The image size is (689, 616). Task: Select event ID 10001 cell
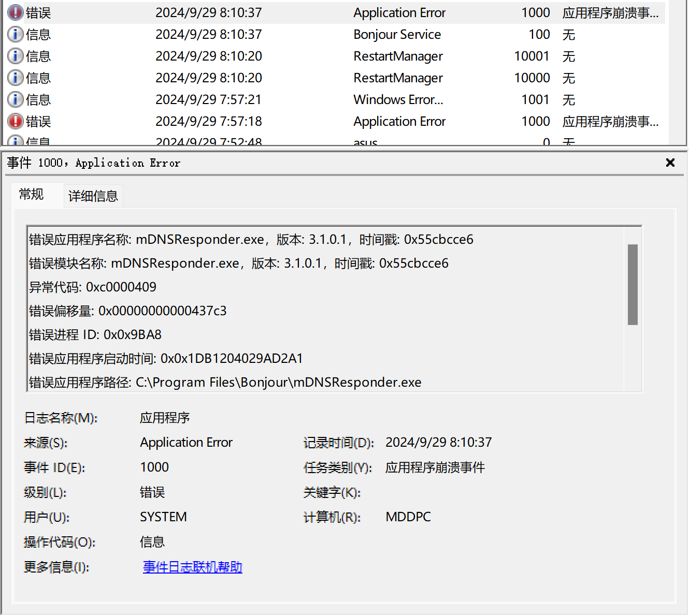532,56
